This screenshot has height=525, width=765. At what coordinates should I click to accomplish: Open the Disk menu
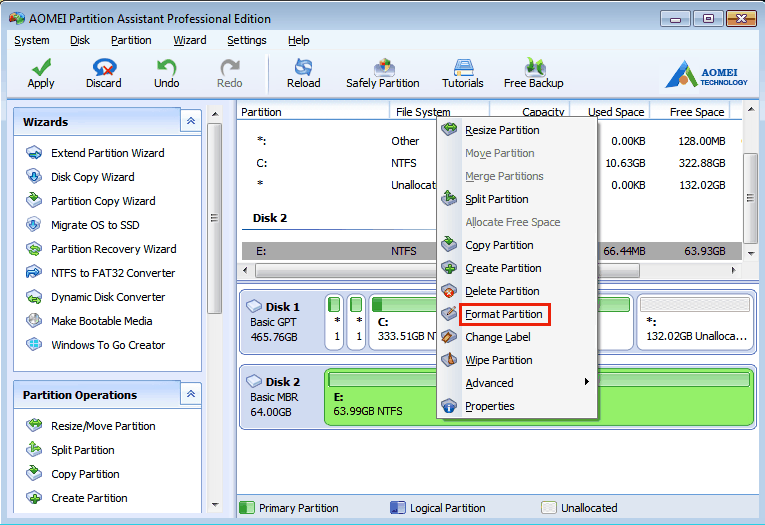click(80, 40)
